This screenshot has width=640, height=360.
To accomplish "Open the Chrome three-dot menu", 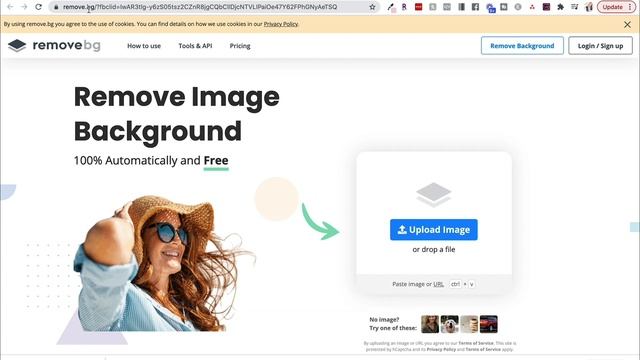I will click(x=630, y=7).
